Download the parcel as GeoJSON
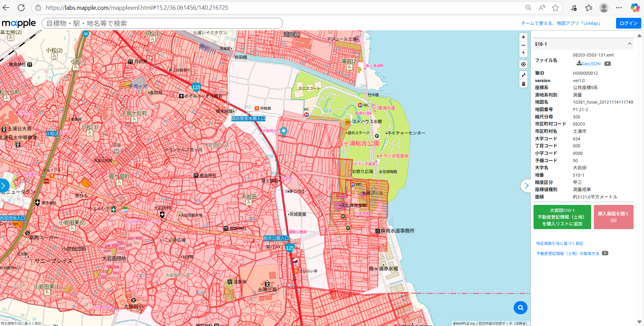This screenshot has height=326, width=644. click(588, 64)
